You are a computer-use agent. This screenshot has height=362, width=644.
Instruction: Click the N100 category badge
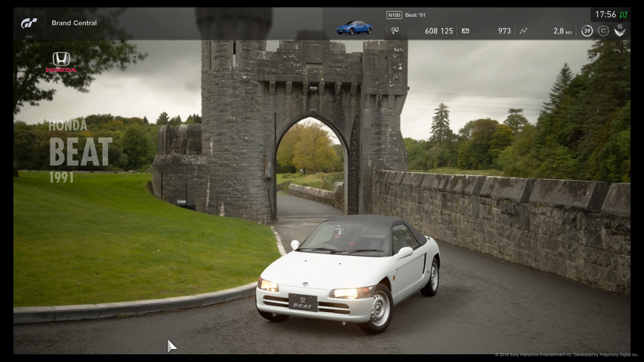[x=394, y=15]
